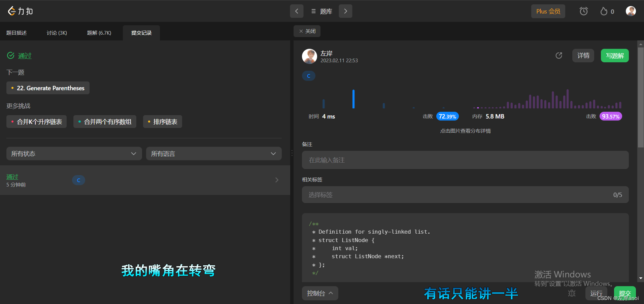
Task: Go to the previous problem arrow
Action: (x=297, y=11)
